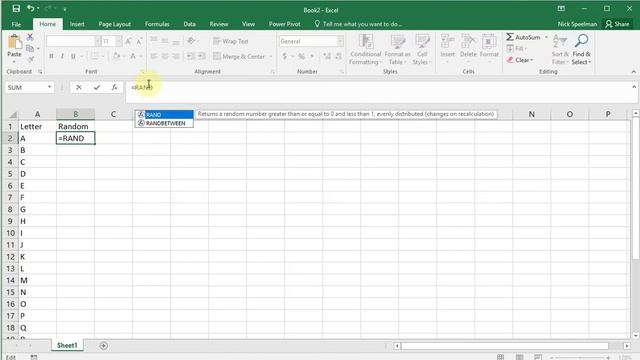The height and width of the screenshot is (360, 640).
Task: Click the Font Color A button
Action: point(133,56)
